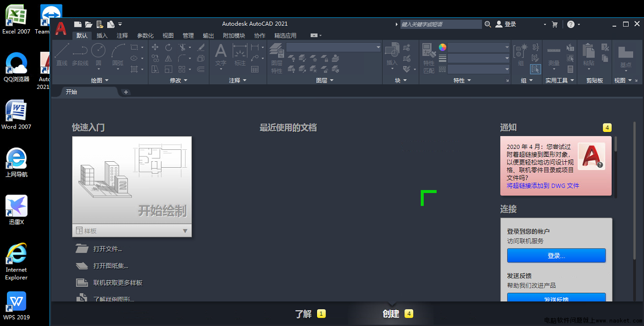Viewport: 644px width, 326px height.
Task: Click the keyword search input field
Action: coord(441,24)
